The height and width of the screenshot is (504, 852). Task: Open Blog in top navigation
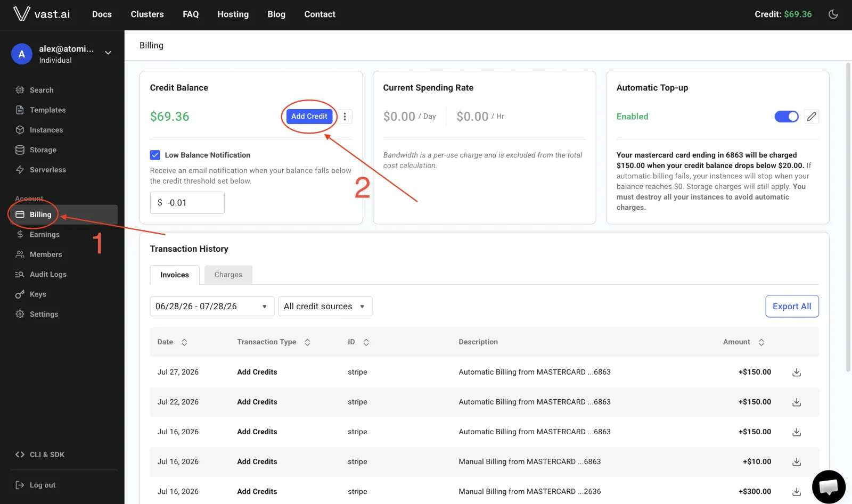[276, 14]
